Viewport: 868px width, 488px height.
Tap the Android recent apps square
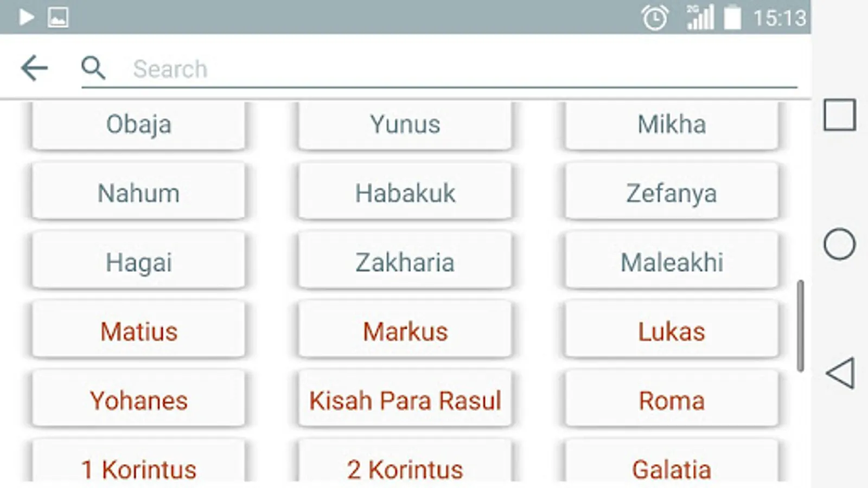pos(839,115)
